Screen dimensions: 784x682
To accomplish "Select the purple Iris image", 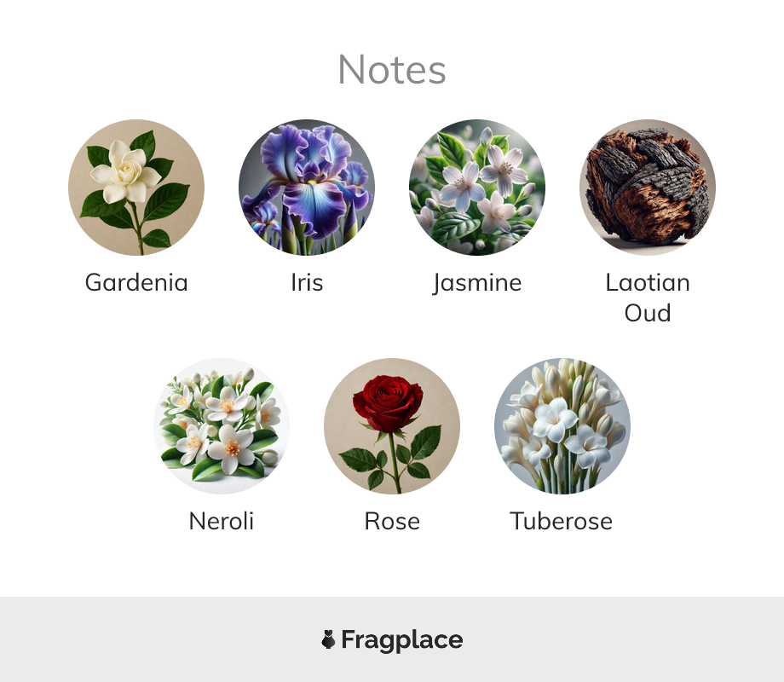I will pyautogui.click(x=307, y=188).
